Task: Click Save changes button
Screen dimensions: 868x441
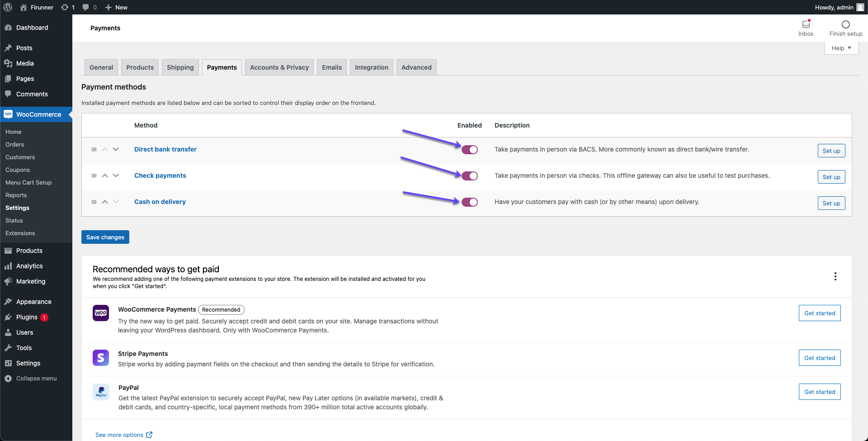Action: [x=105, y=237]
